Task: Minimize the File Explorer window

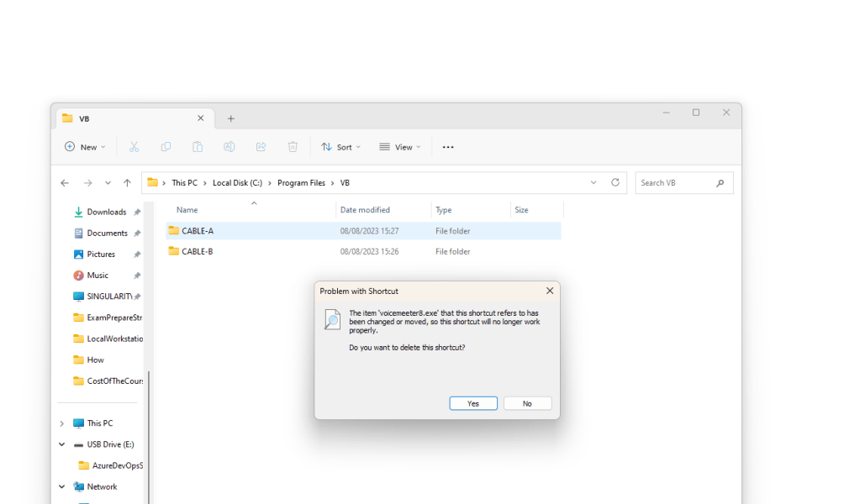Action: (x=667, y=113)
